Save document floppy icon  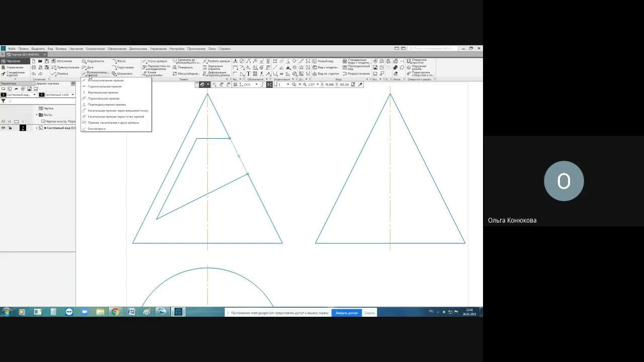click(x=47, y=61)
